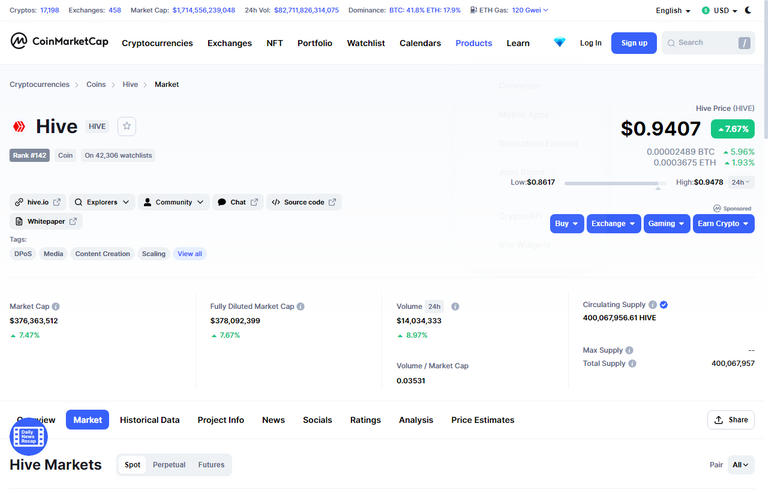Click the Total Supply info icon
This screenshot has height=494, width=768.
click(x=632, y=363)
